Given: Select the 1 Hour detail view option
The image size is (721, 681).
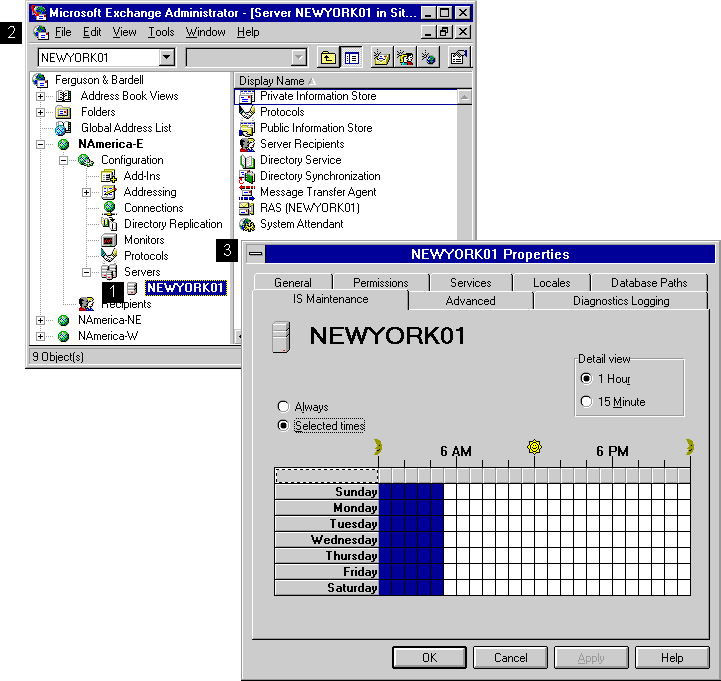Looking at the screenshot, I should pyautogui.click(x=586, y=379).
